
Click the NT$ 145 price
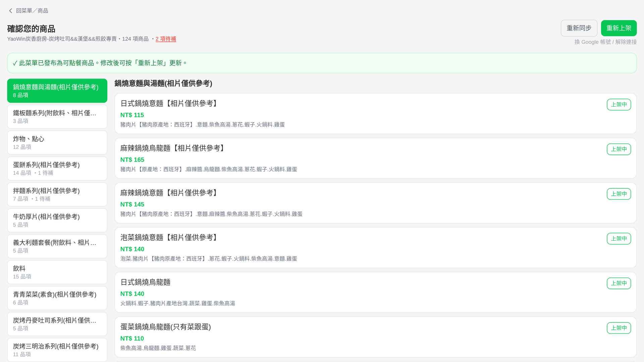(x=132, y=204)
